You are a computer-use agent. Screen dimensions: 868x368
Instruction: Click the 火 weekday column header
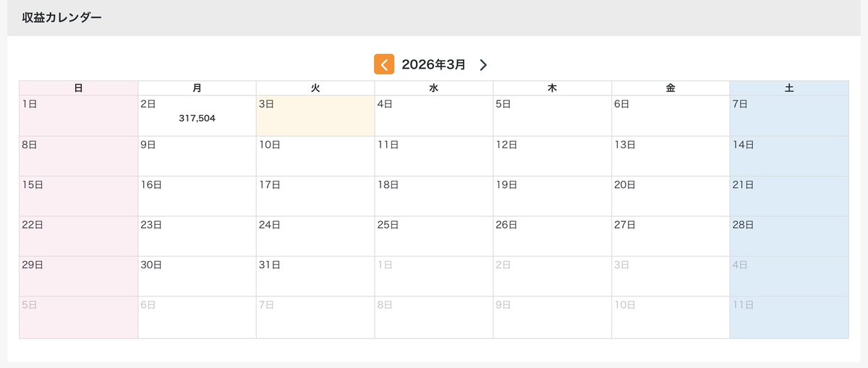315,88
